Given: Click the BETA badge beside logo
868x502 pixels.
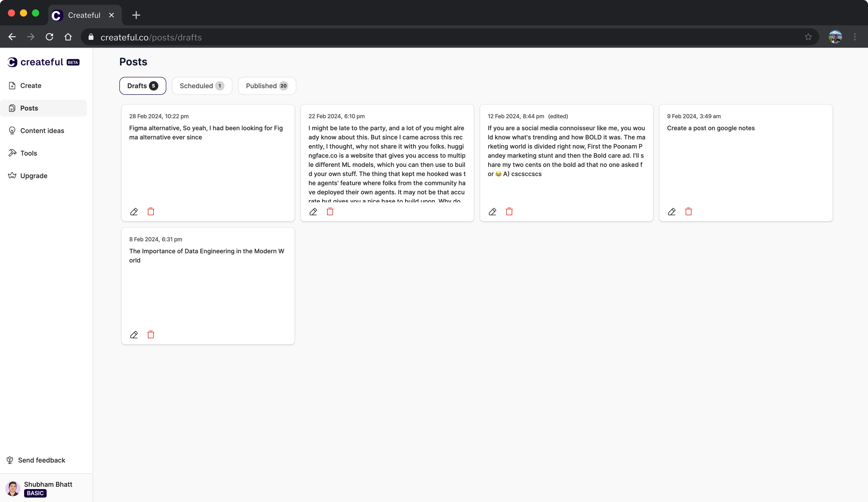Looking at the screenshot, I should pos(73,62).
